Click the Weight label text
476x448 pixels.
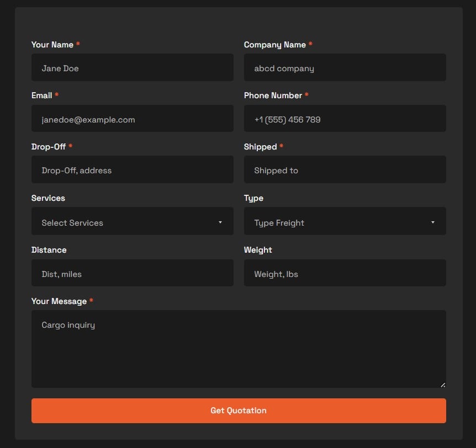point(258,250)
